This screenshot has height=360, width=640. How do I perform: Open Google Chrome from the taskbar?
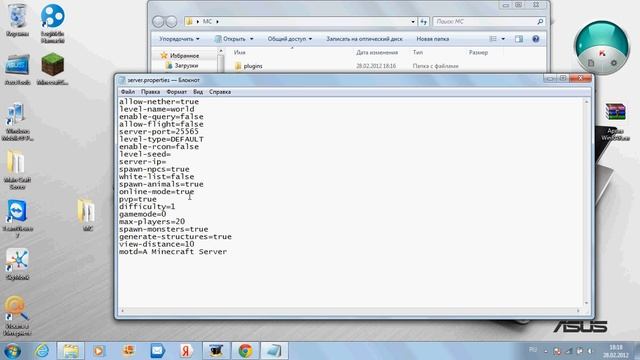(245, 351)
